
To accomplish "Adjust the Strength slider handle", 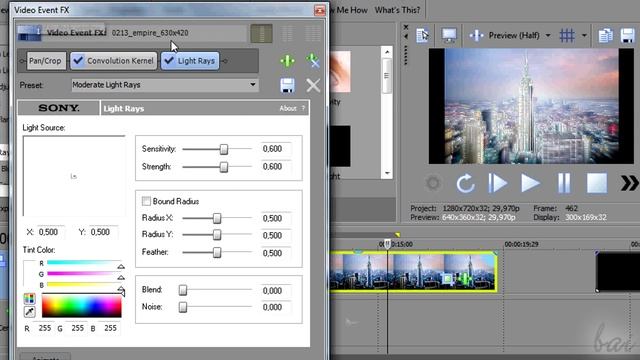I will point(224,167).
